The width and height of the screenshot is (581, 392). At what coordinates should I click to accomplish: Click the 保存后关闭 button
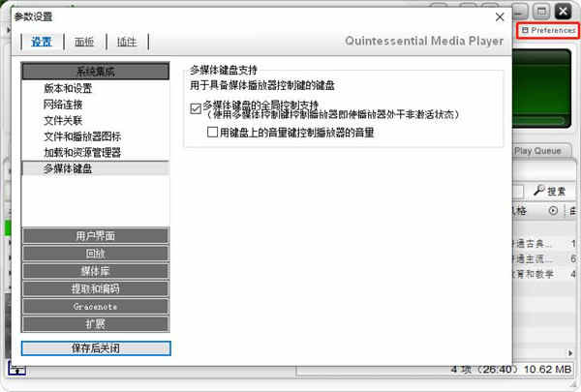click(96, 348)
